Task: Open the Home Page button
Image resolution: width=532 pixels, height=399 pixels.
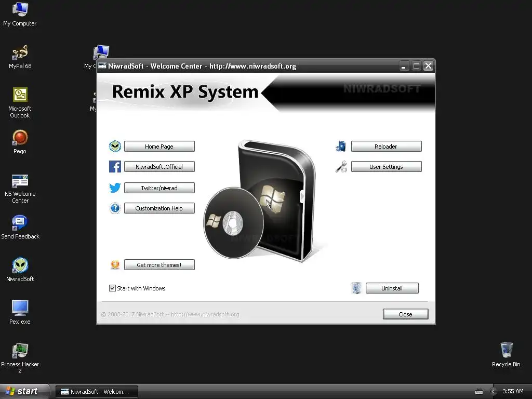Action: coord(159,146)
